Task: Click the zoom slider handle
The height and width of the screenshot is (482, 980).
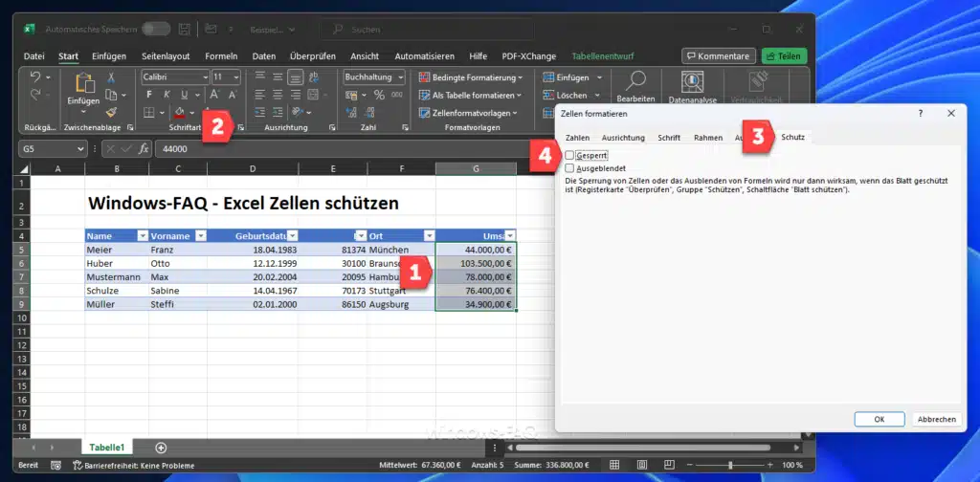Action: click(730, 465)
